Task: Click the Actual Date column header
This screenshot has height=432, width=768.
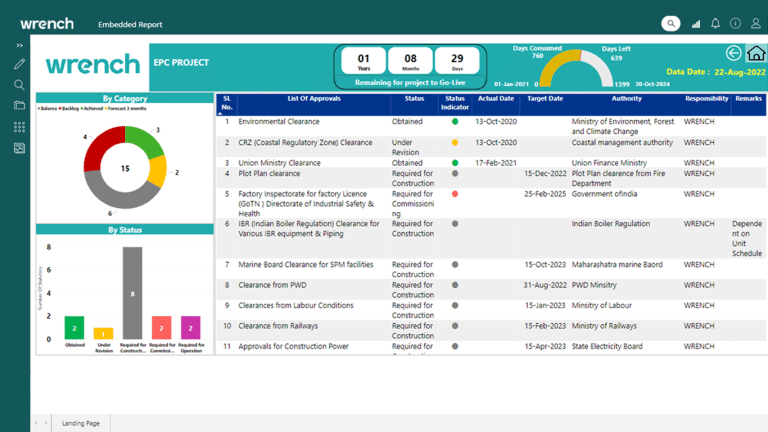Action: 496,98
